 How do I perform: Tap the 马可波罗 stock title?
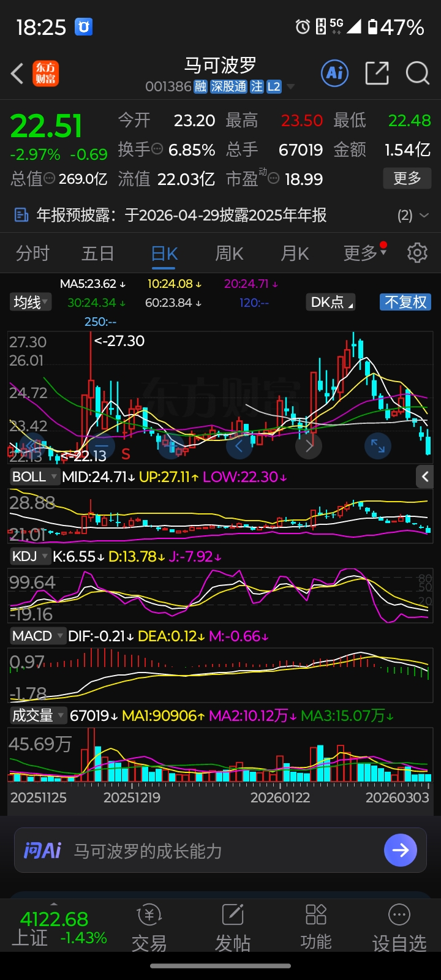(221, 66)
